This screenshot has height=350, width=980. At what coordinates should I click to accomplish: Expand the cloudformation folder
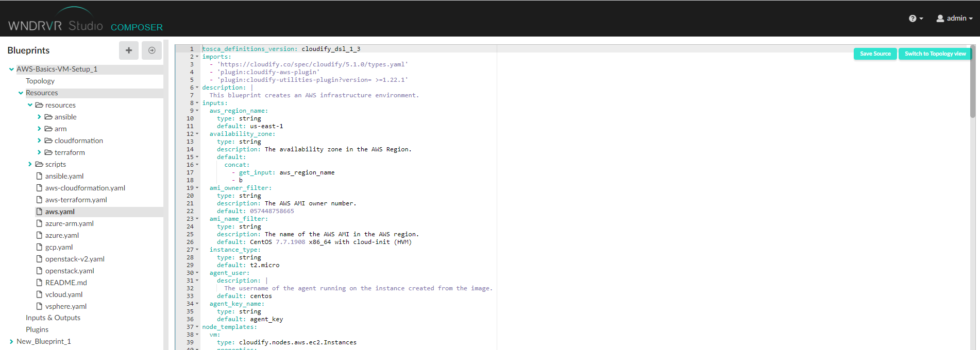tap(39, 141)
